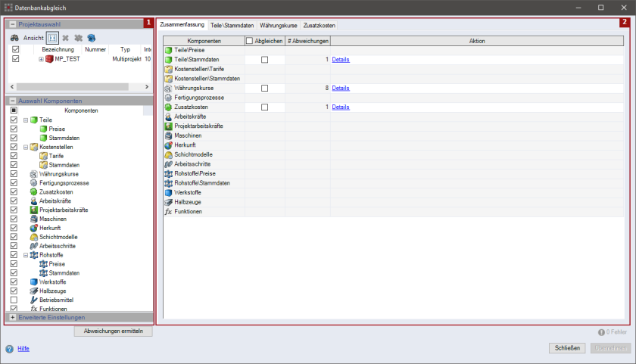Screen dimensions: 636x364
Task: Enable the Betriebsmittel checkbox
Action: [14, 300]
